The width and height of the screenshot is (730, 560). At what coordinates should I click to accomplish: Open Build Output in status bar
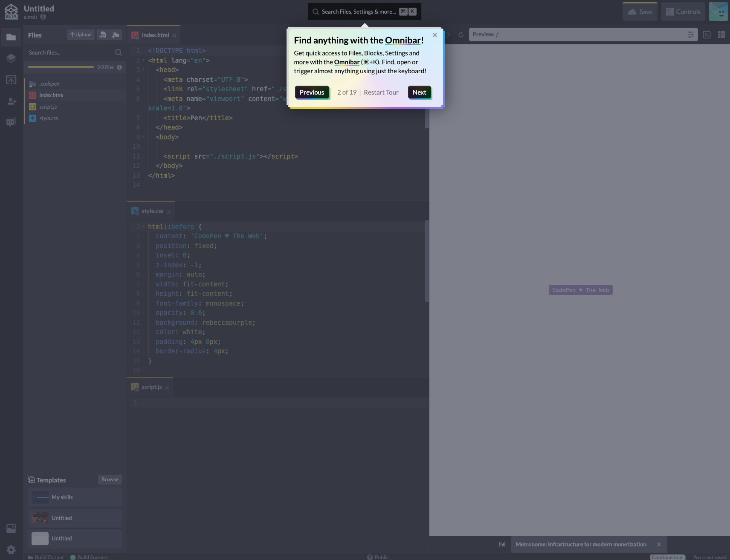(x=46, y=557)
